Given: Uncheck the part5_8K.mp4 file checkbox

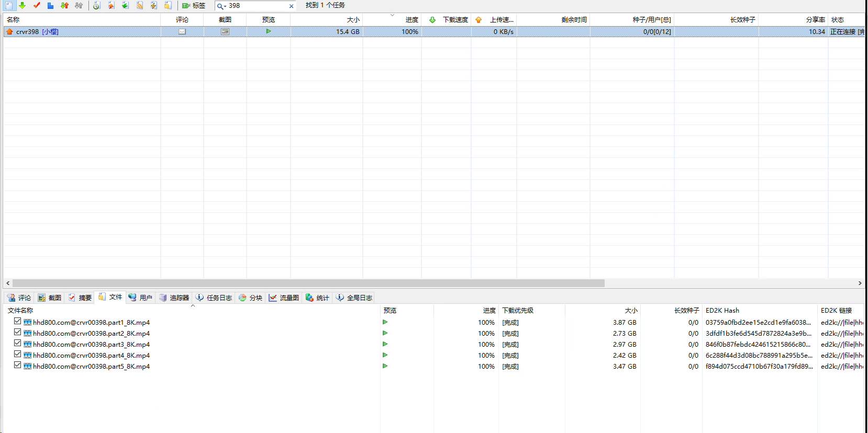Looking at the screenshot, I should pyautogui.click(x=18, y=365).
